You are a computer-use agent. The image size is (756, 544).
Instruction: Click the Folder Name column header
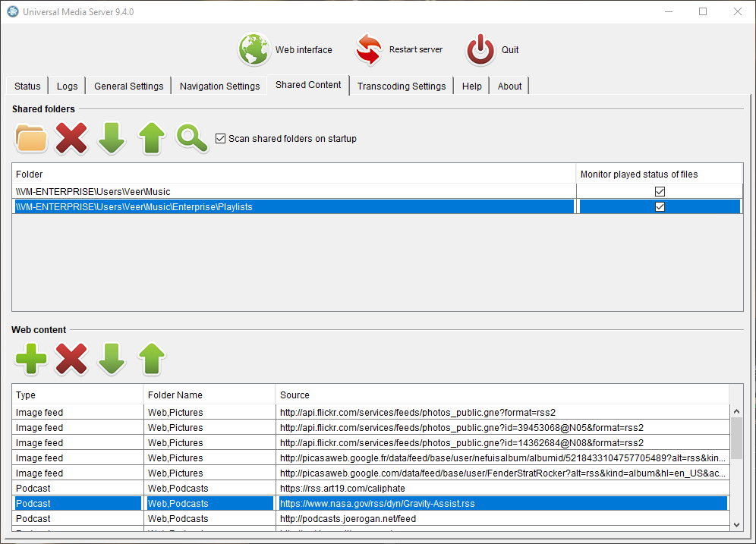pos(209,395)
